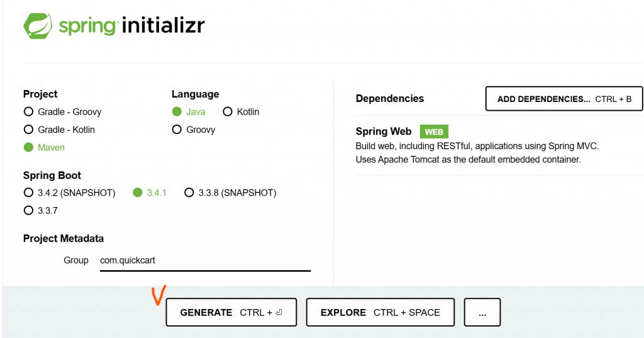Select Groovy as the language

[177, 130]
